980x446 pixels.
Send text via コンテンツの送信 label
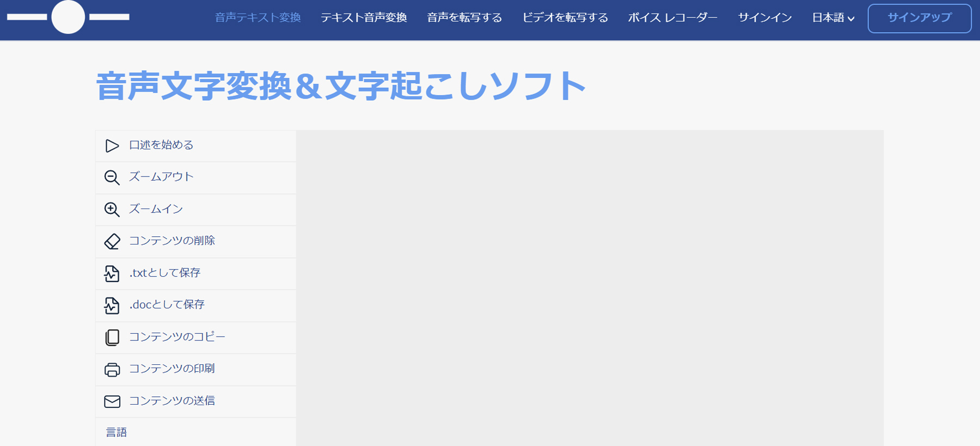pyautogui.click(x=172, y=400)
